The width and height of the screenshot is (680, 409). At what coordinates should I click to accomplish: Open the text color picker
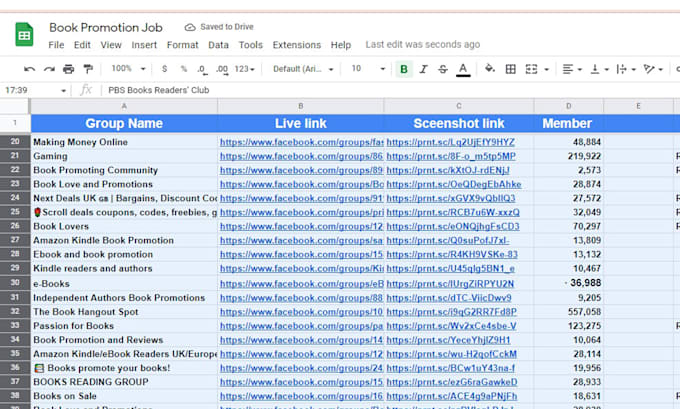click(463, 69)
